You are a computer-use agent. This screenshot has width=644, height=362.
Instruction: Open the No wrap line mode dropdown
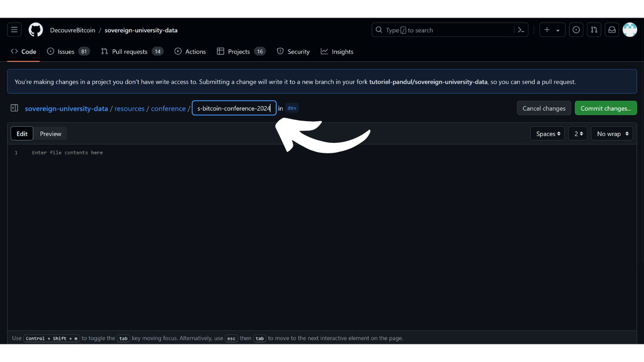click(x=612, y=134)
